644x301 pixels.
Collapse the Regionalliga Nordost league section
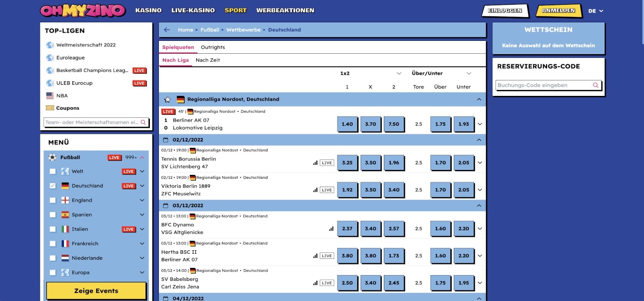point(479,99)
